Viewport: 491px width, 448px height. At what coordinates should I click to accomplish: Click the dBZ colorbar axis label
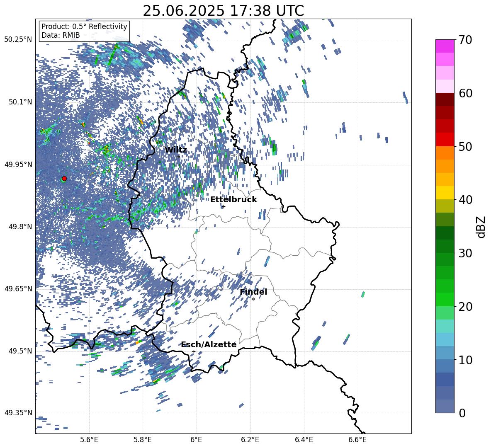point(481,227)
